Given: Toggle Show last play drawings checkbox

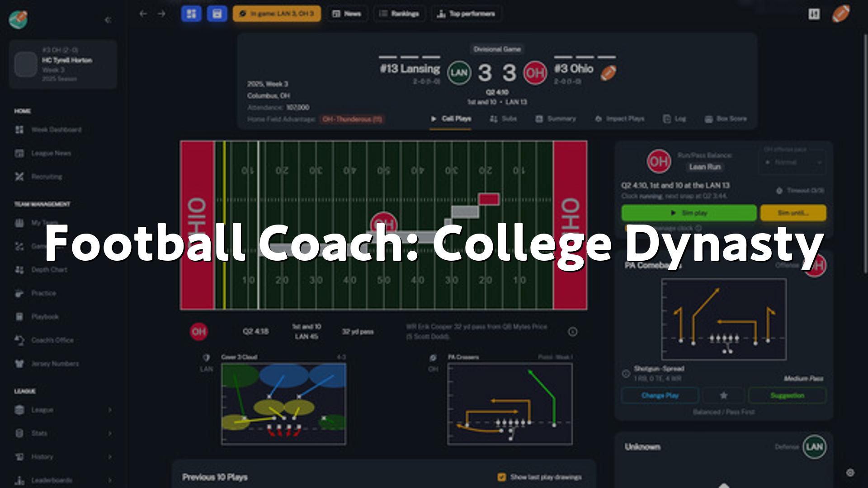Looking at the screenshot, I should pos(501,477).
